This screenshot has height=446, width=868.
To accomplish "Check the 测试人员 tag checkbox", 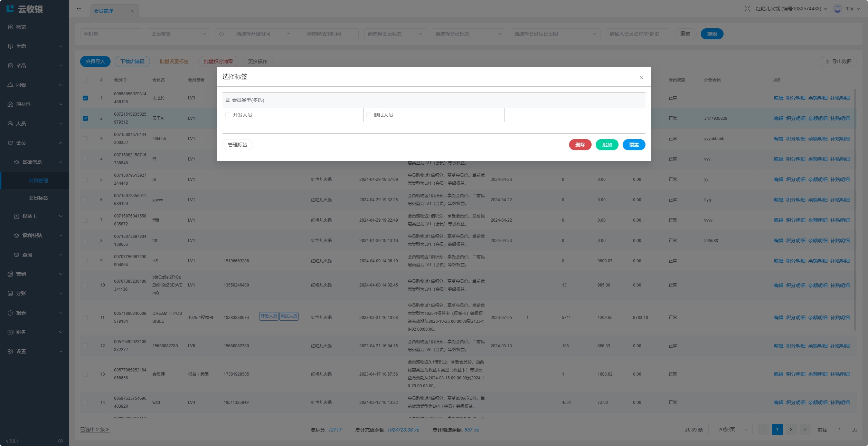I will [369, 115].
